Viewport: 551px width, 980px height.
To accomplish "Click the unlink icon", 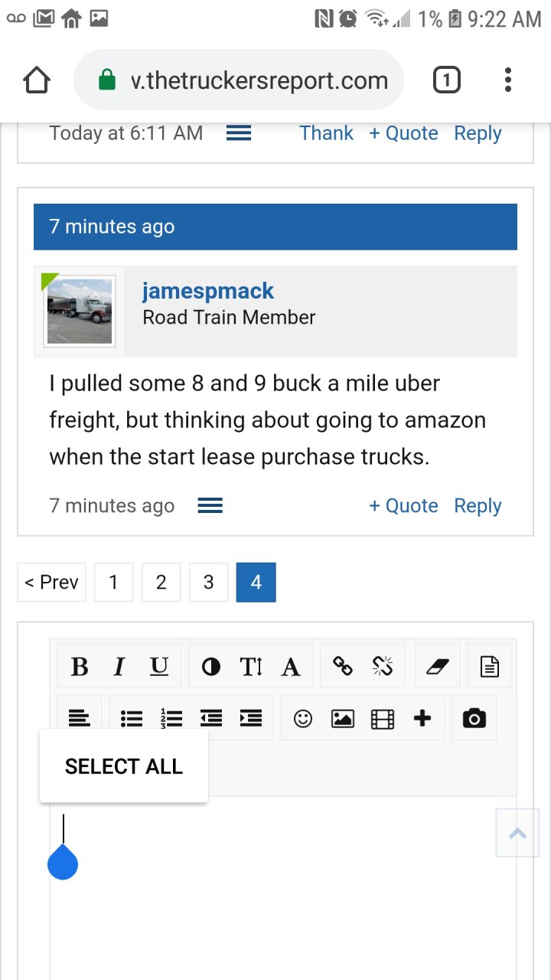I will tap(383, 667).
